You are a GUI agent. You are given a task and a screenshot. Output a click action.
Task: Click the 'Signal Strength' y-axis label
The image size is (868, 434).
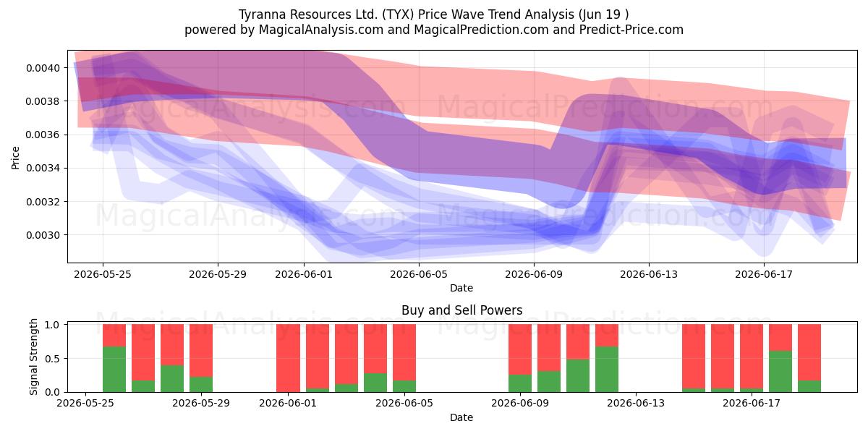click(x=34, y=358)
